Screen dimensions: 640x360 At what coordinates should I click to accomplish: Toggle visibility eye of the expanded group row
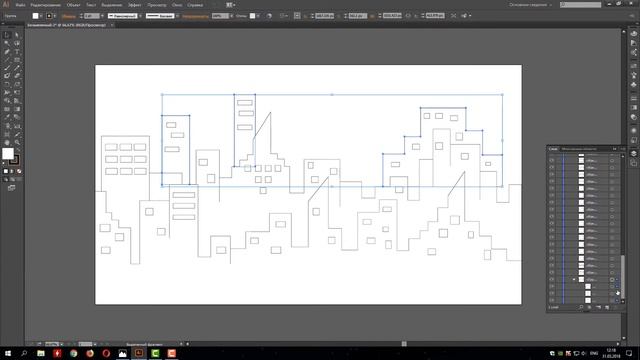[552, 280]
